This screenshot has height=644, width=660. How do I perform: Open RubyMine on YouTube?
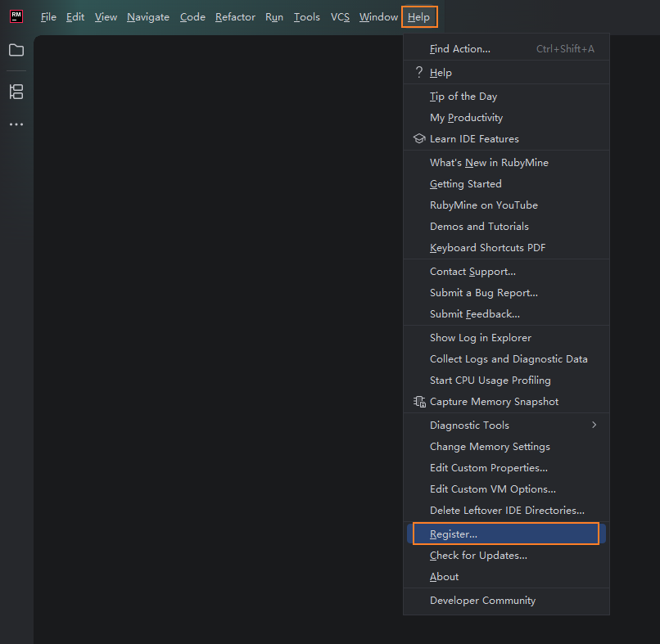pos(506,205)
